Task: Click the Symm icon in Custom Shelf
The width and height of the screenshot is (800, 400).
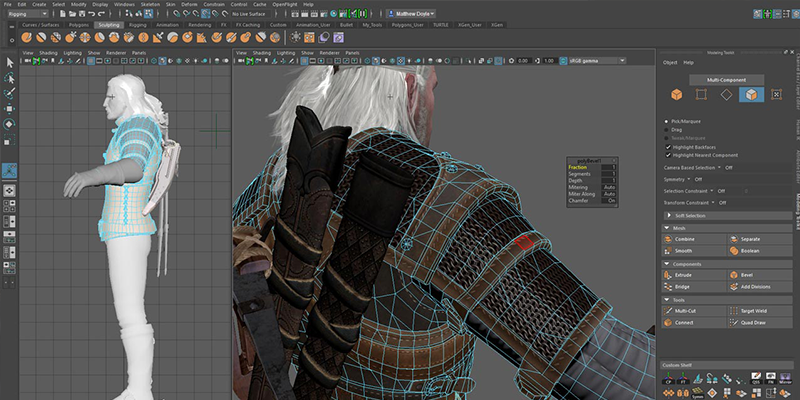Action: click(697, 393)
